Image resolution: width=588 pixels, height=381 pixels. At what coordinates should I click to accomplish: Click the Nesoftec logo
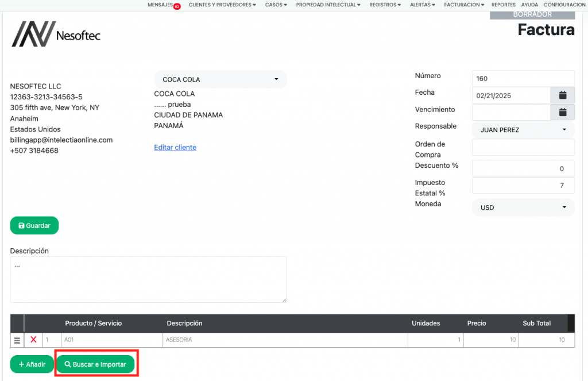56,34
